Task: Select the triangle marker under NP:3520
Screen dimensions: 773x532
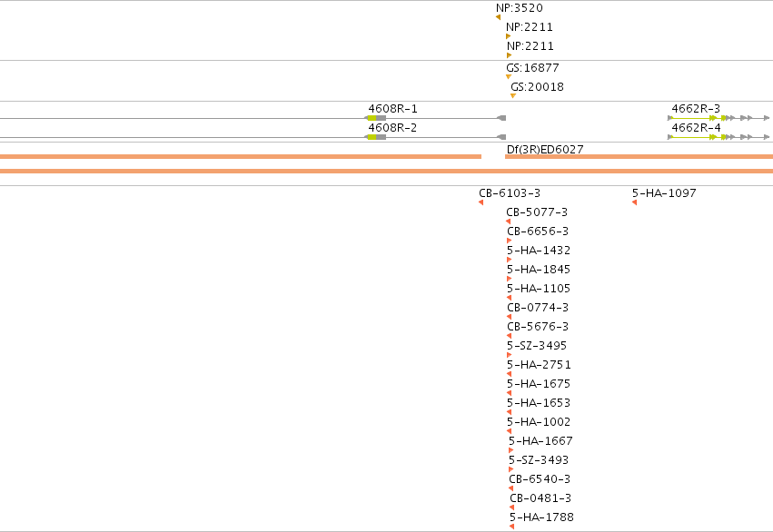Action: click(x=499, y=17)
